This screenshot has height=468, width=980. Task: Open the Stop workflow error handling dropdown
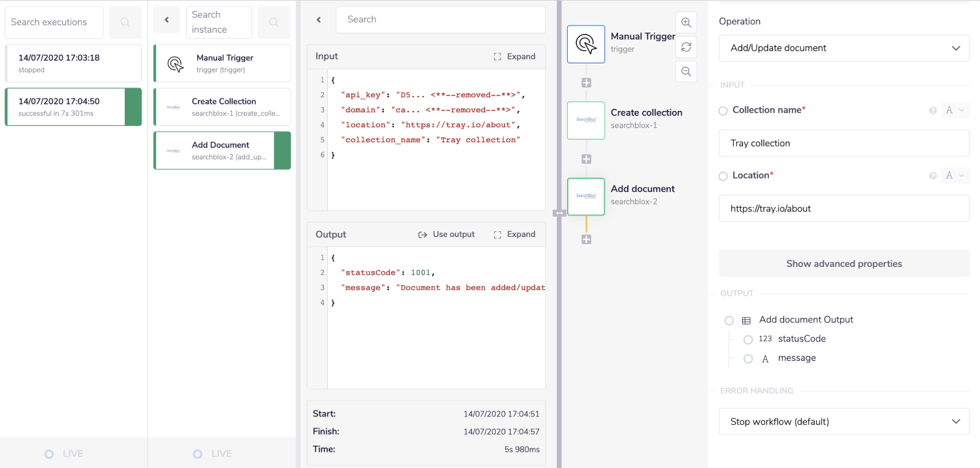point(843,422)
